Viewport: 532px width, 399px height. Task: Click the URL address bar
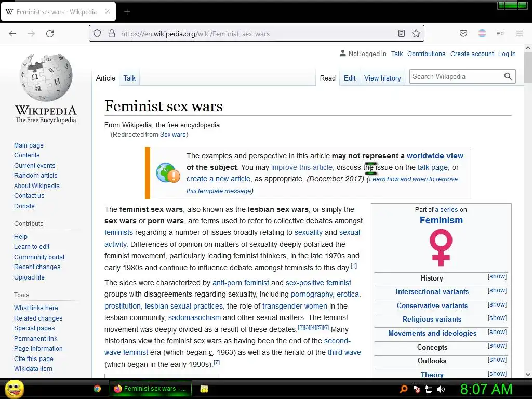pos(256,34)
